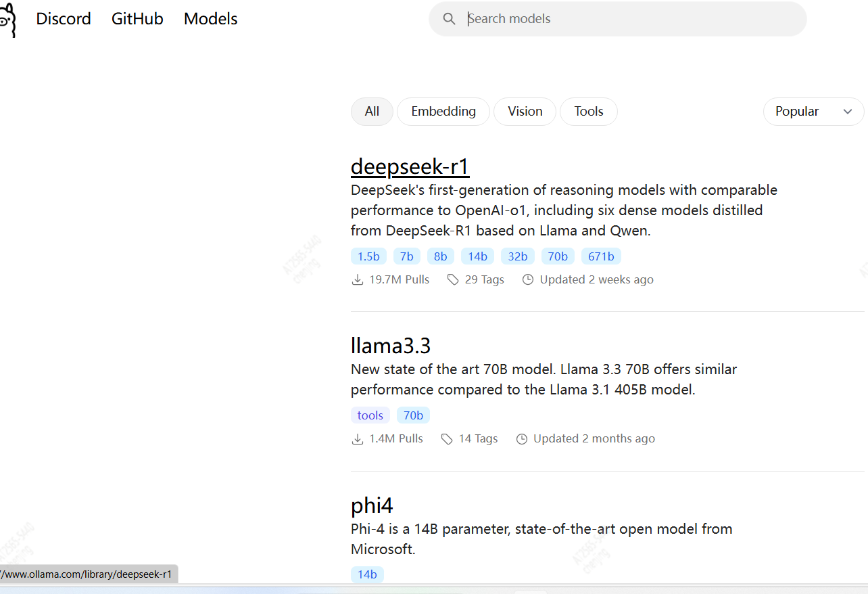This screenshot has height=594, width=868.
Task: Open the deepseek-r1 model link
Action: (410, 166)
